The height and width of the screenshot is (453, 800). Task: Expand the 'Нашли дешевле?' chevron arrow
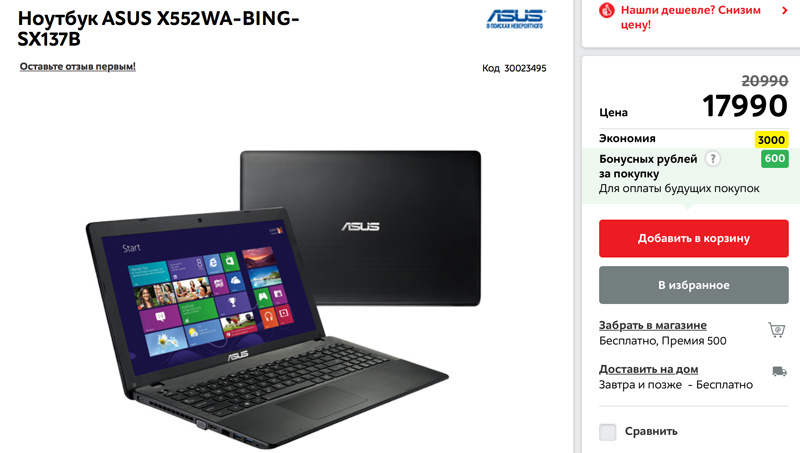click(x=785, y=10)
